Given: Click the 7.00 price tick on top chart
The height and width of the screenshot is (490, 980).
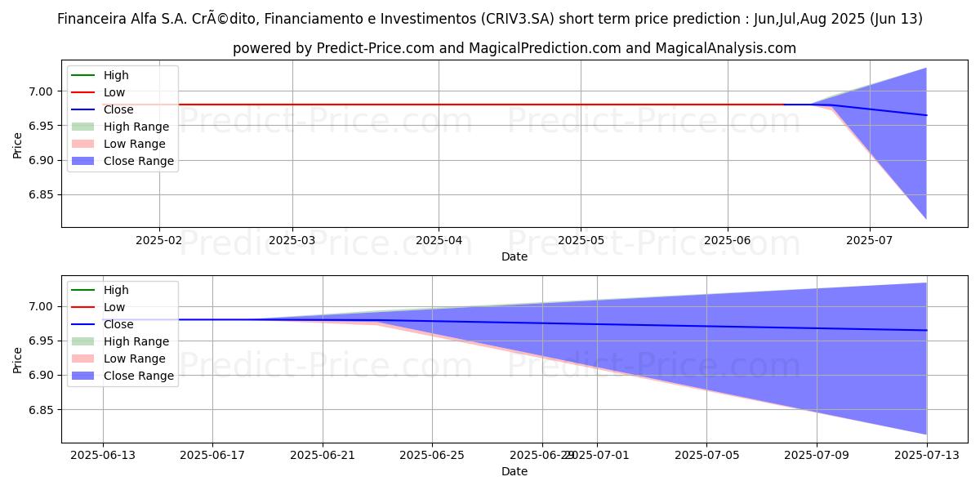Looking at the screenshot, I should (39, 91).
